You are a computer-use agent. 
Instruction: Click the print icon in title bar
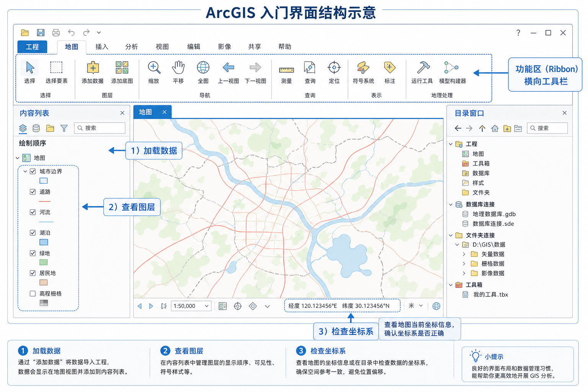coord(56,33)
